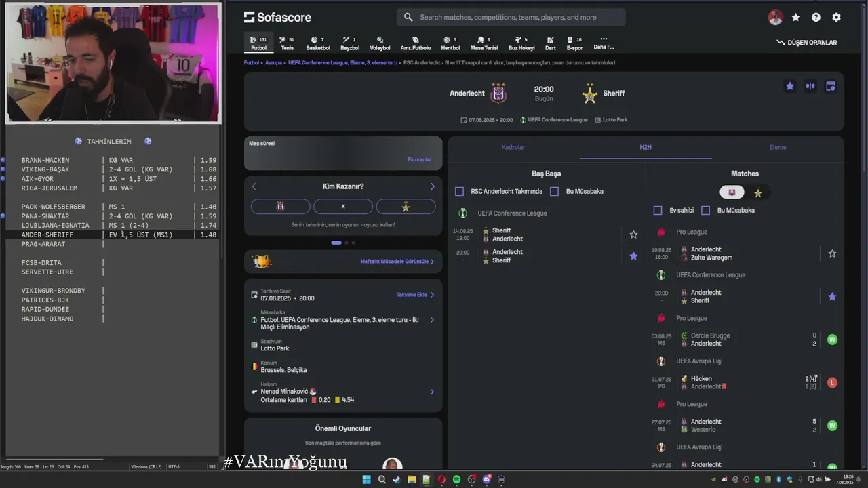This screenshot has width=868, height=488.
Task: Select the H2H tab
Action: (646, 147)
